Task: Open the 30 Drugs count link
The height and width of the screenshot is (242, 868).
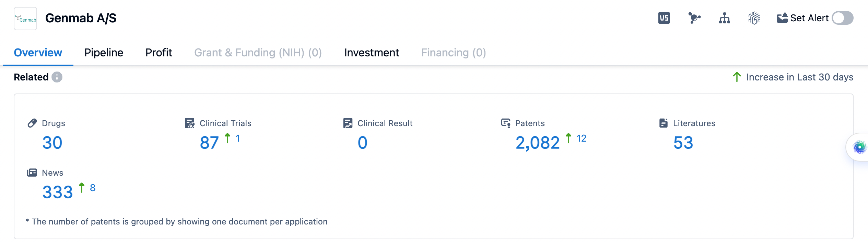Action: (x=52, y=143)
